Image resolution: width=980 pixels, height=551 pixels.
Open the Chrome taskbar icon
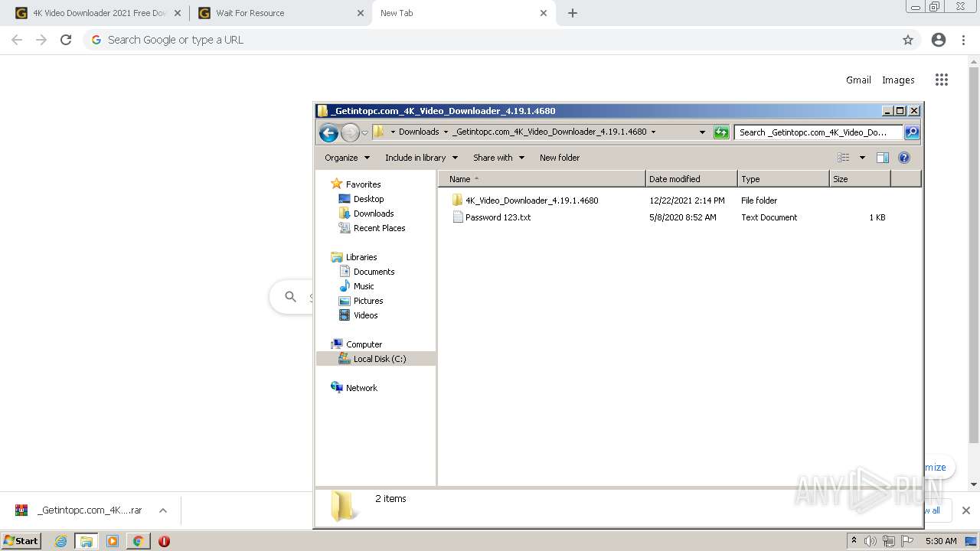(139, 541)
